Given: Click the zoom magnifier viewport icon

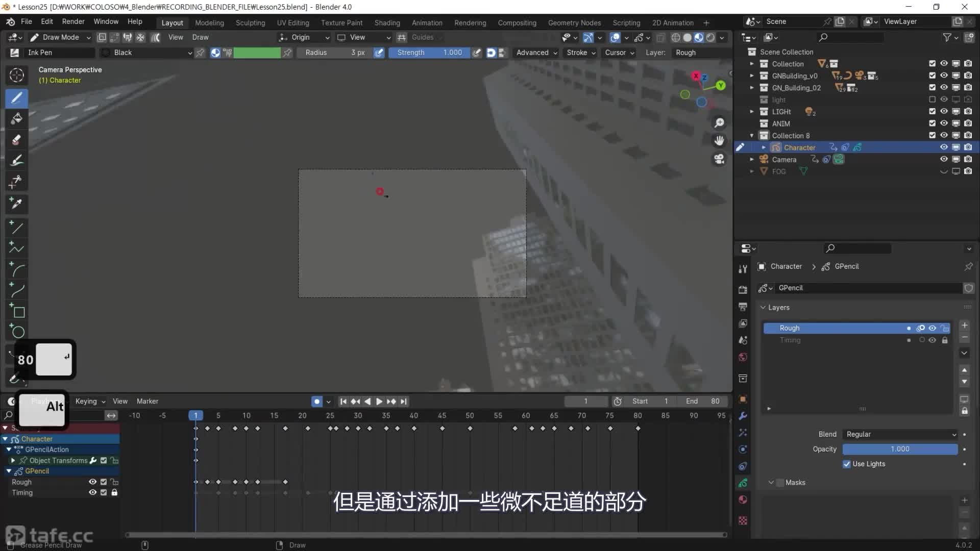Looking at the screenshot, I should pos(719,123).
